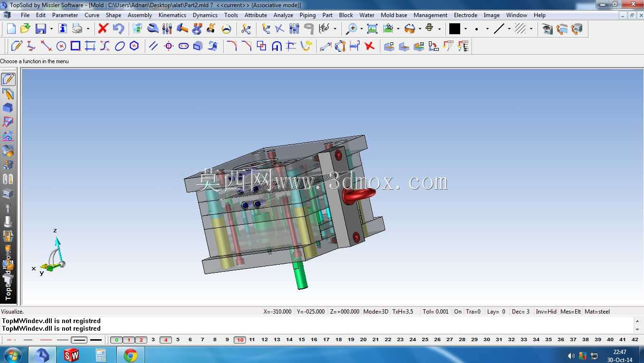
Task: Open the Windows Start menu
Action: click(12, 355)
